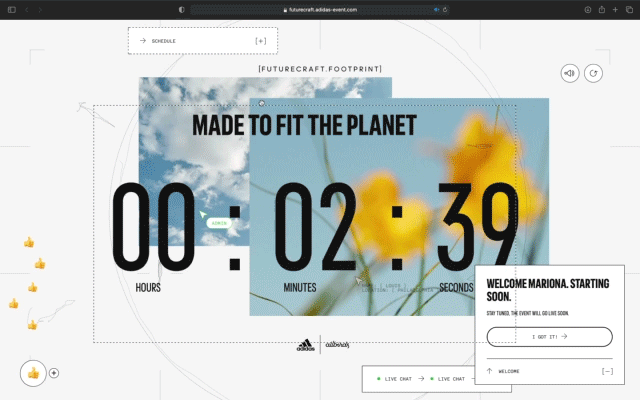Open more reactions with the small plus icon
The height and width of the screenshot is (400, 640).
[x=54, y=373]
